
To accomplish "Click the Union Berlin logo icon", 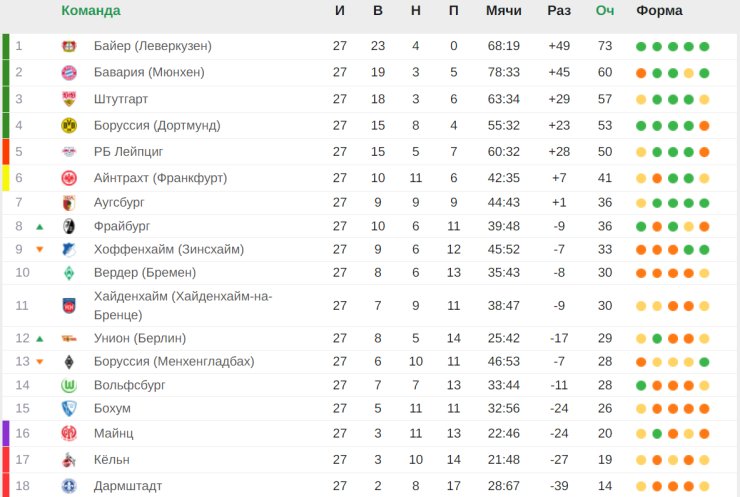I will [69, 338].
